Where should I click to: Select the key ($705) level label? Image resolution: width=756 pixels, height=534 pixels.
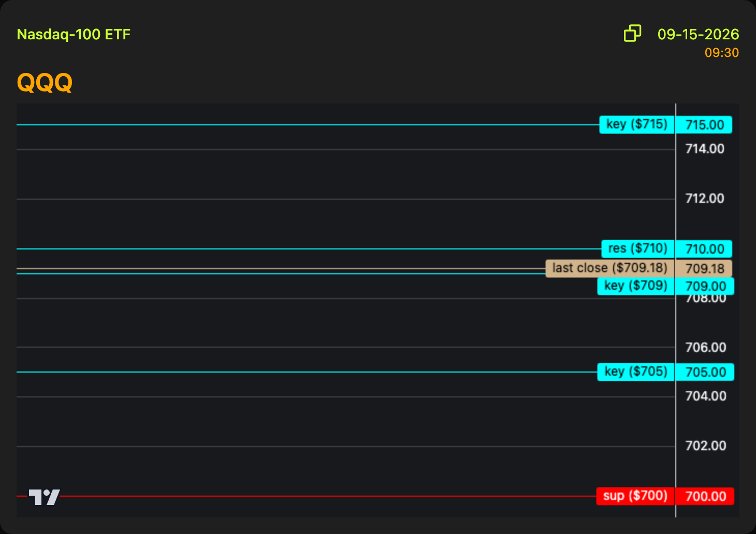636,372
